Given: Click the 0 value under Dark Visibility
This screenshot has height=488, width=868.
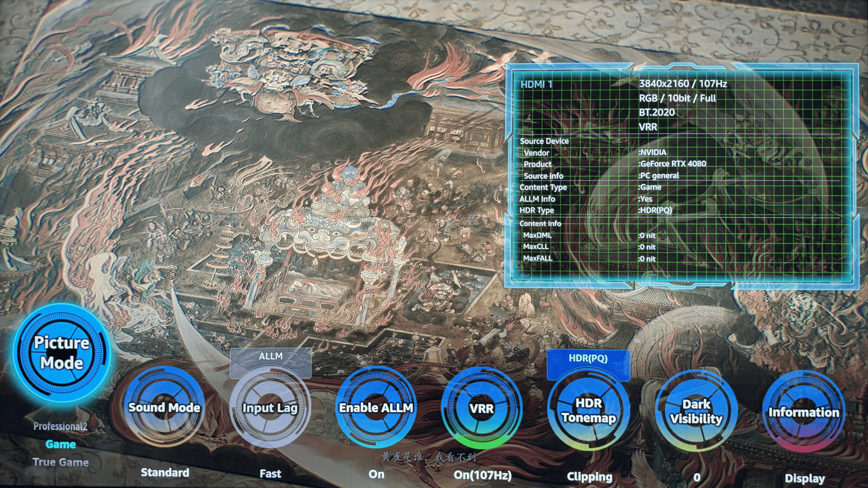Looking at the screenshot, I should [x=697, y=478].
